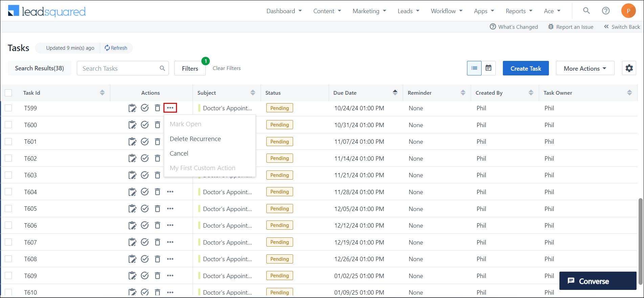
Task: Expand the Marketing menu
Action: tap(369, 11)
